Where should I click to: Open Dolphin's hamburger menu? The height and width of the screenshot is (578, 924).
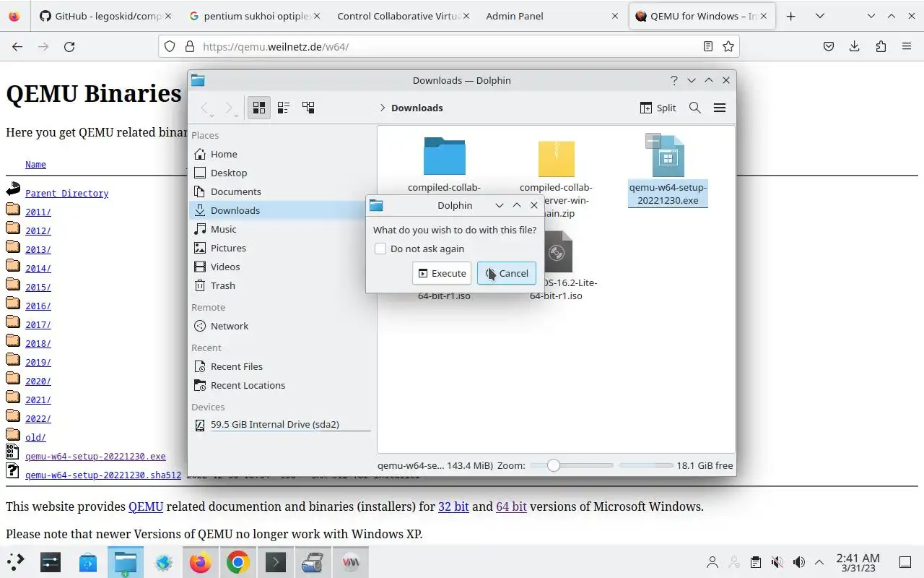720,108
